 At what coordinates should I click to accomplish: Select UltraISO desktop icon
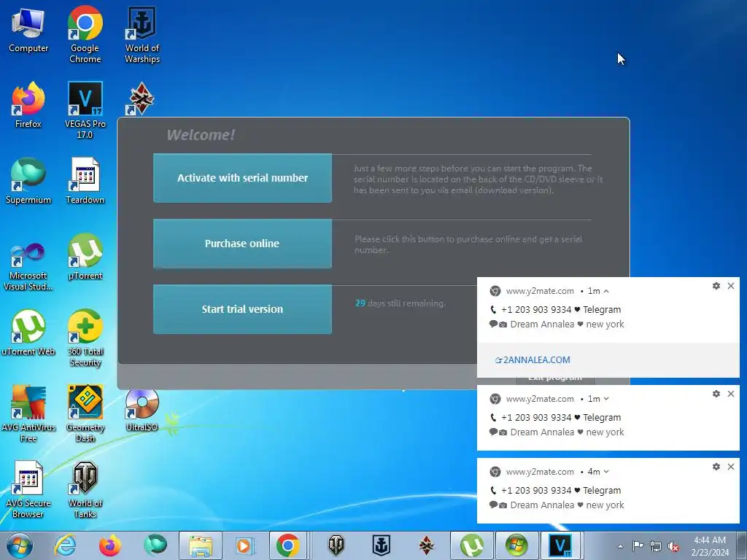[x=142, y=410]
